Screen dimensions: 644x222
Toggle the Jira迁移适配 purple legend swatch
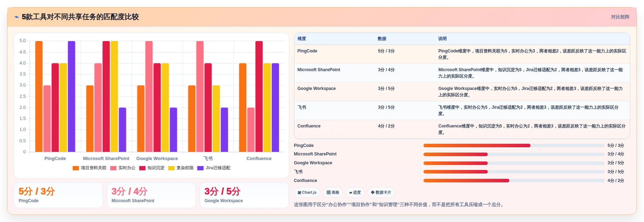click(200, 168)
